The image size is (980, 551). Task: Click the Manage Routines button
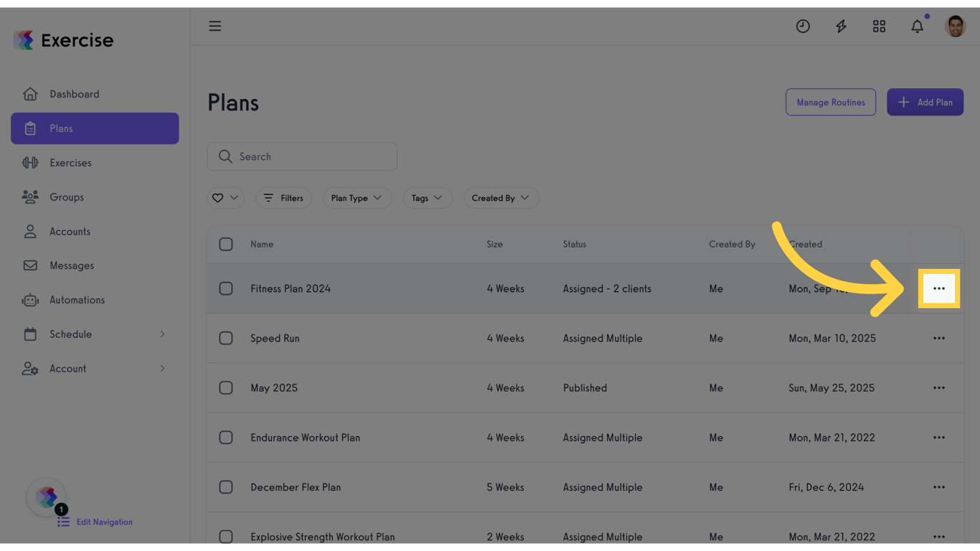coord(830,103)
